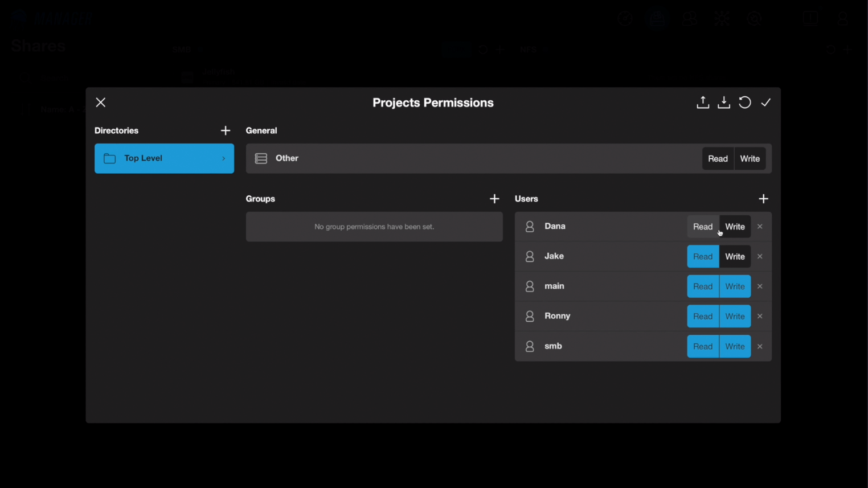Expand the Top Level directory chevron
Screen dimensions: 868x488
point(224,159)
